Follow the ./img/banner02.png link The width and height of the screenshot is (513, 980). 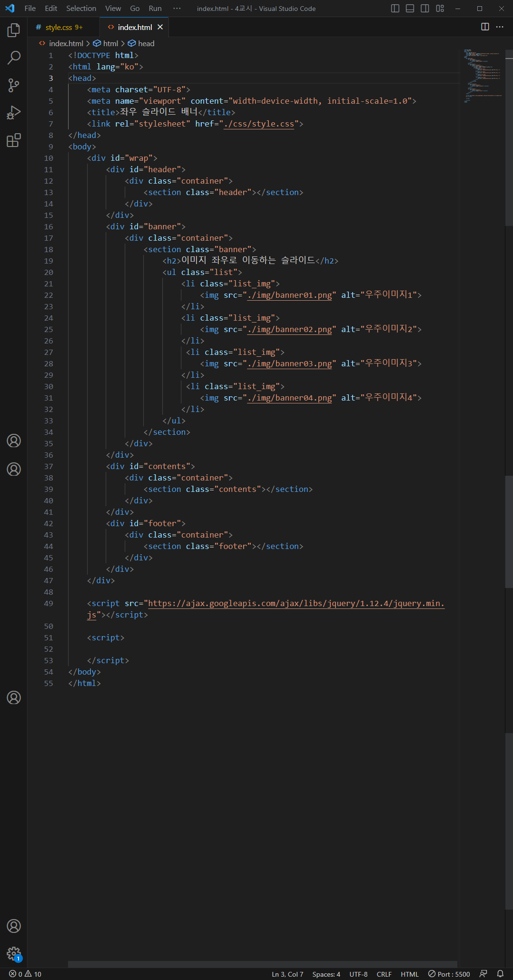coord(289,330)
